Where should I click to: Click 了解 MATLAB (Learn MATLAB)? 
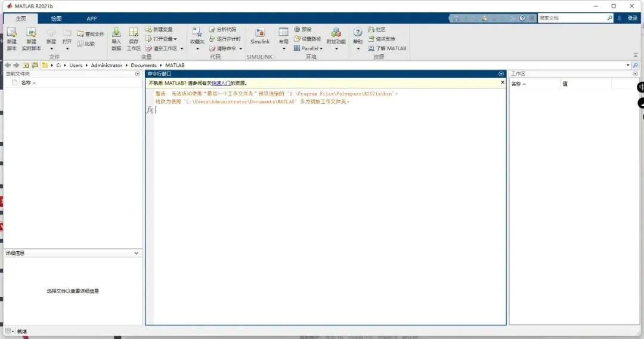[388, 48]
